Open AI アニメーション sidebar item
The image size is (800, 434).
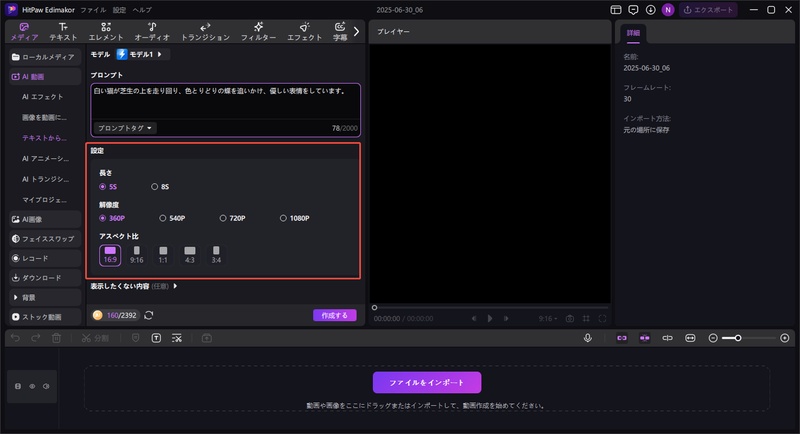coord(45,159)
